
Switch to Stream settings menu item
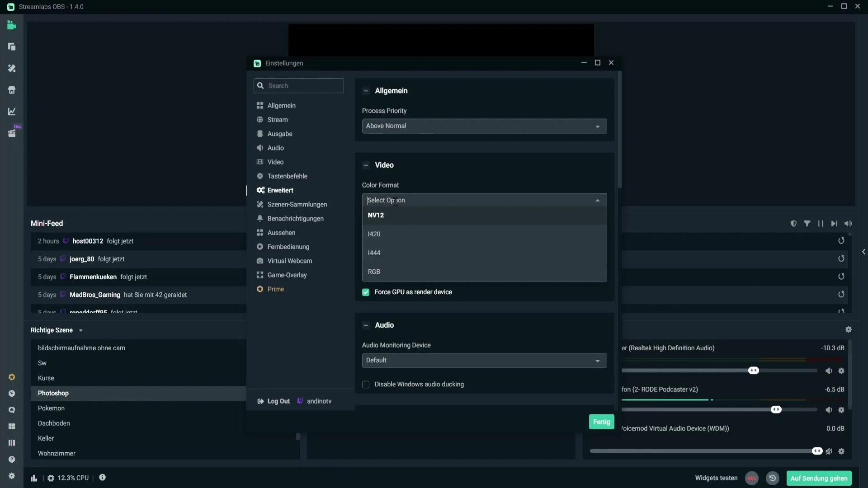coord(277,120)
